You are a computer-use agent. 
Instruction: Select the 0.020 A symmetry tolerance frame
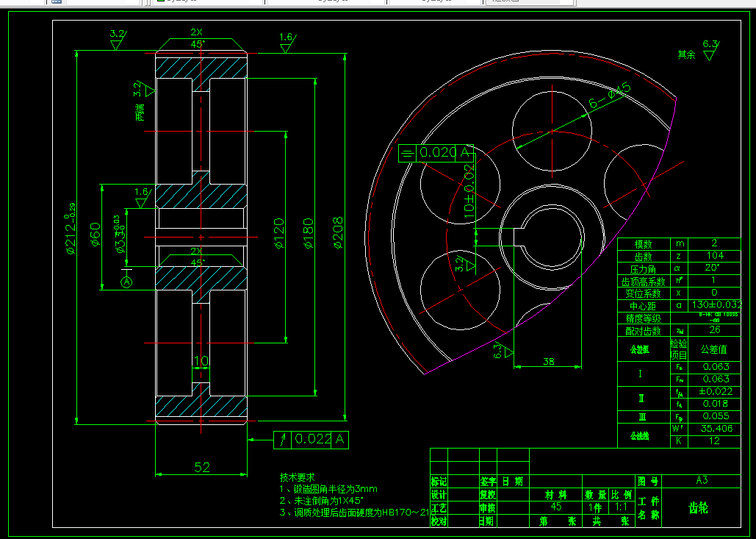(436, 153)
